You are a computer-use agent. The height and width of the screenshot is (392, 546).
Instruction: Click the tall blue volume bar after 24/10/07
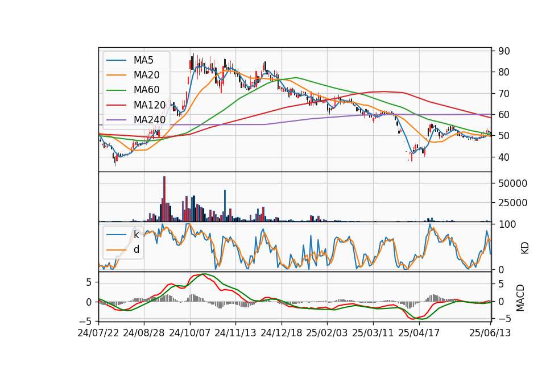click(x=225, y=206)
